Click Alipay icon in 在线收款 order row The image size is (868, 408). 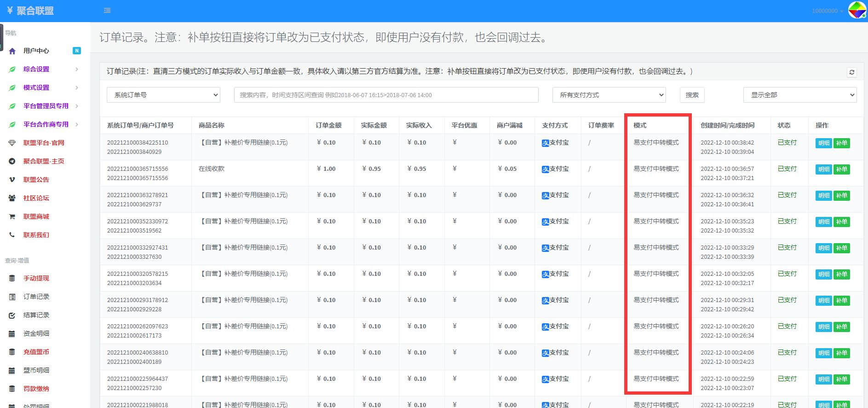[546, 169]
